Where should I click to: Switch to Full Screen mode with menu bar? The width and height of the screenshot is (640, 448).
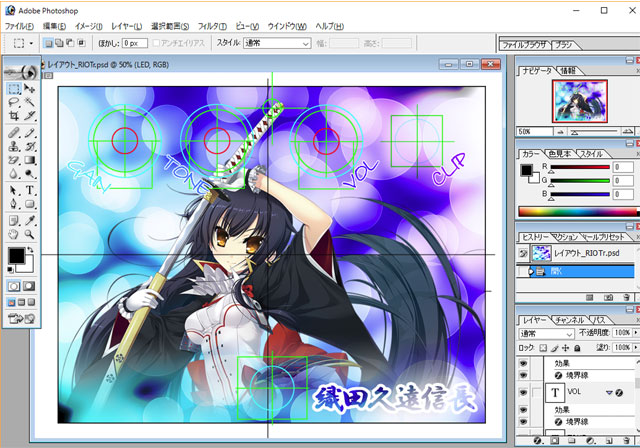pos(22,302)
